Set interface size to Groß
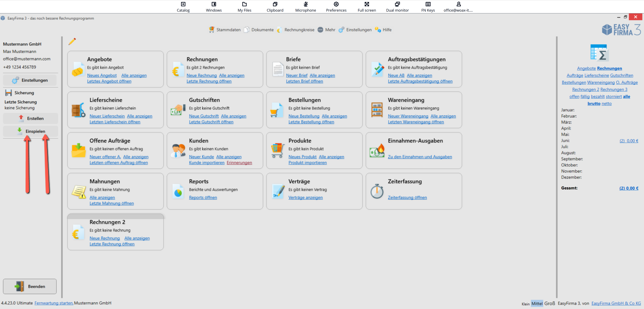 [x=549, y=303]
